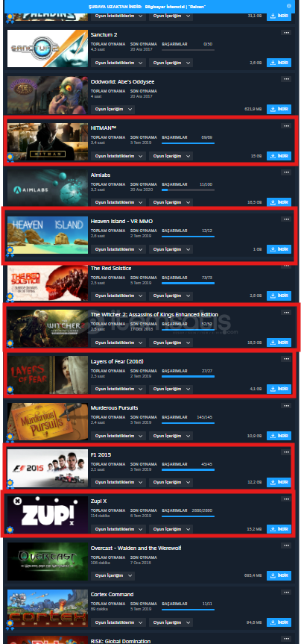This screenshot has height=644, width=301.
Task: Expand Oyun İçeriğim for Overcast - Walden and the Werewolf
Action: pyautogui.click(x=113, y=576)
